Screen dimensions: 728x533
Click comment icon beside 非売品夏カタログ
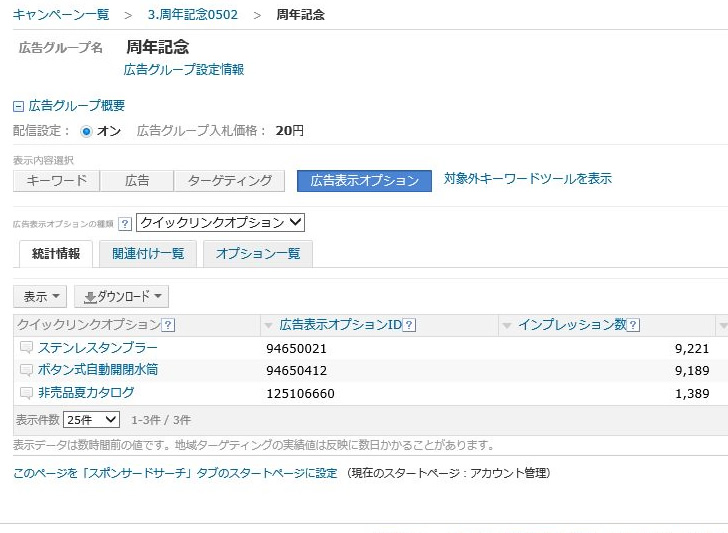26,393
